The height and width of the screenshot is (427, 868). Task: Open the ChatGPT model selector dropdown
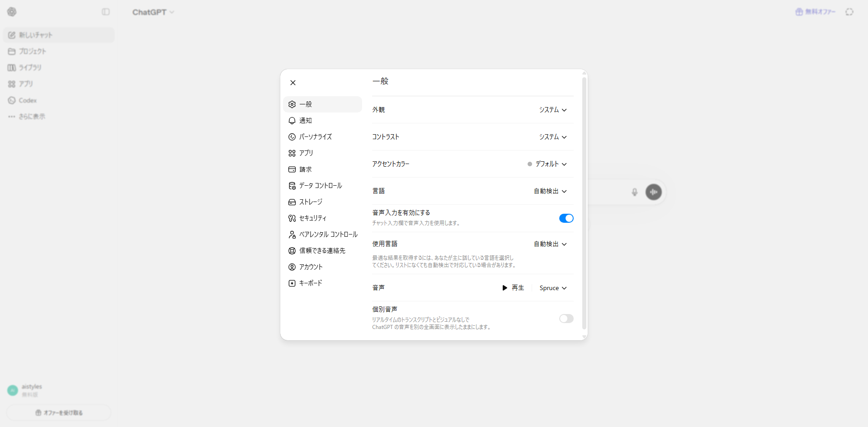(x=153, y=12)
